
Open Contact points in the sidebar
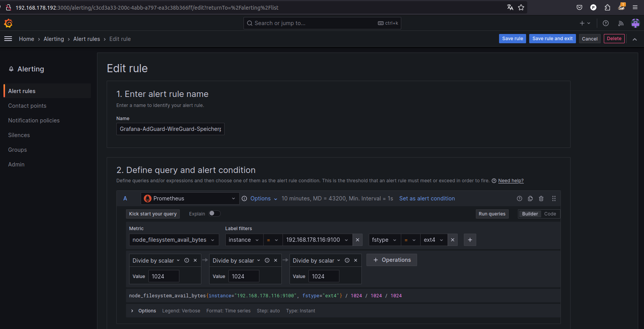click(27, 106)
